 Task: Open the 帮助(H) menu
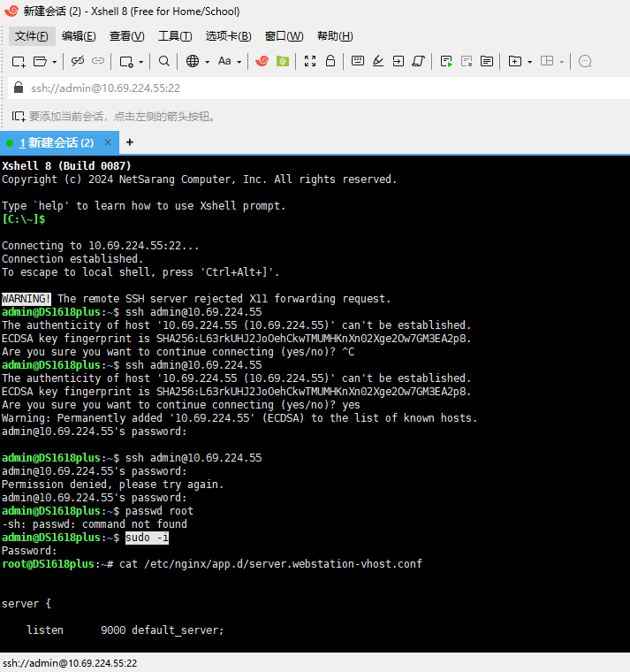333,36
